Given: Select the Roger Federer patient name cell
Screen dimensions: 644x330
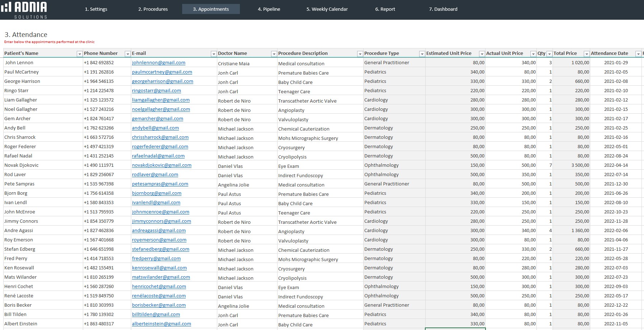Looking at the screenshot, I should (20, 146).
